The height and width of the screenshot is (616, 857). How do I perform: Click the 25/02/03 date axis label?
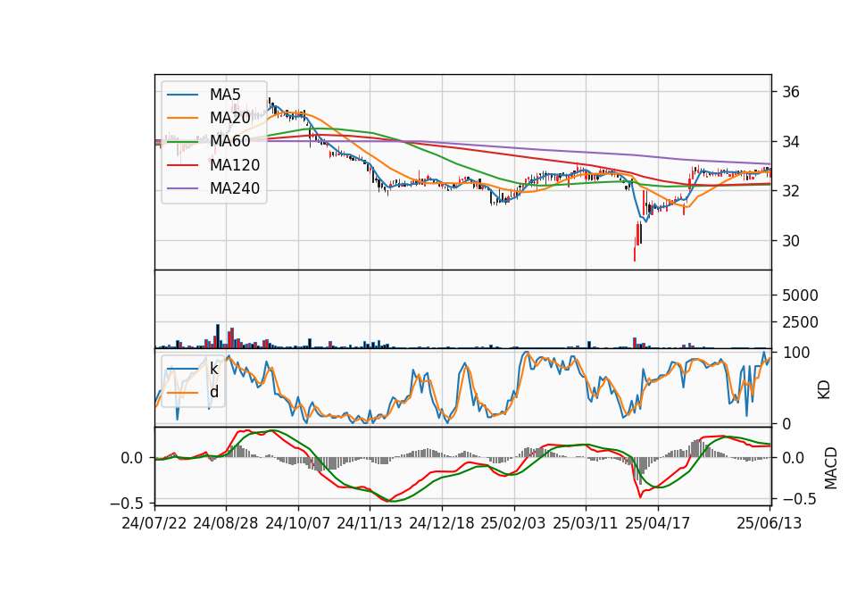click(513, 523)
